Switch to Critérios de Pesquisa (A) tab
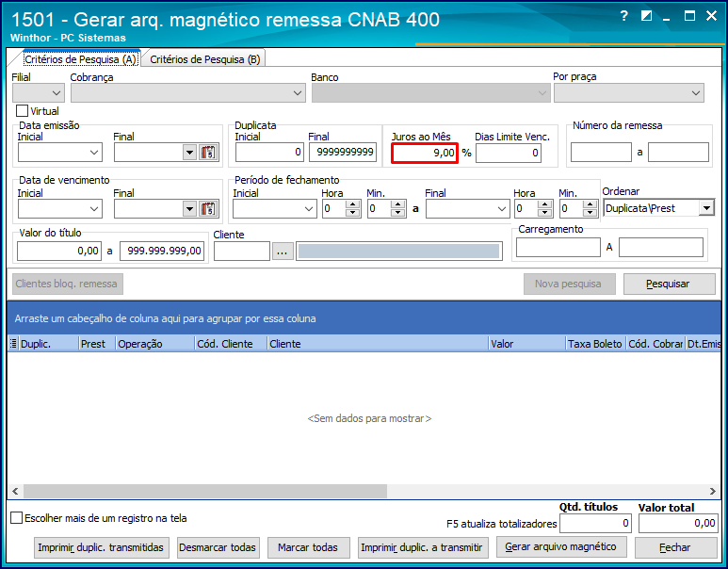728x569 pixels. click(x=80, y=59)
